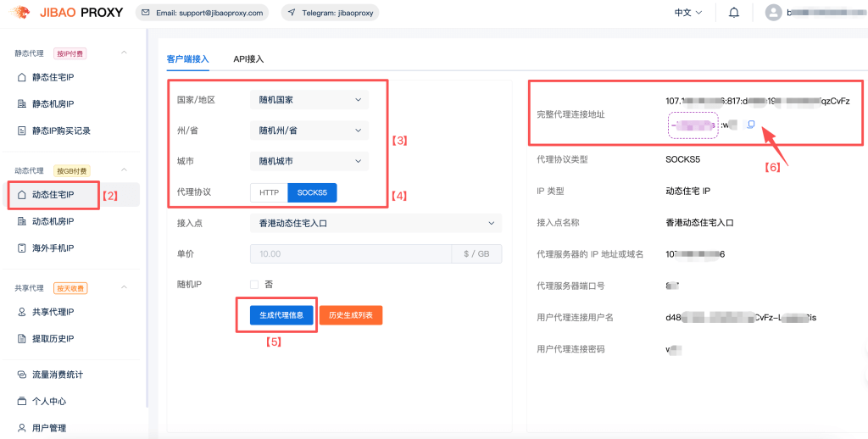Open the 接入点 dropdown
The height and width of the screenshot is (439, 868).
coord(376,223)
